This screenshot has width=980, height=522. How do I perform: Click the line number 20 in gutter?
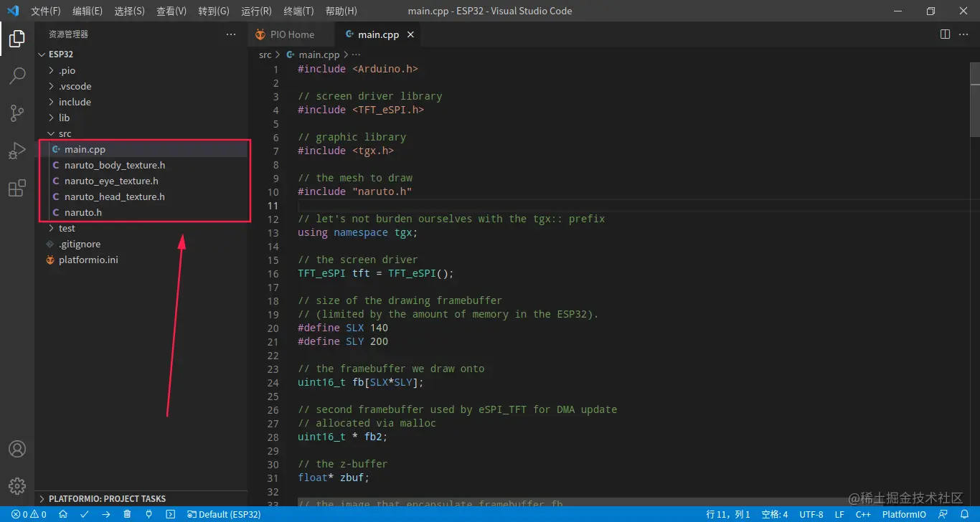(x=273, y=328)
